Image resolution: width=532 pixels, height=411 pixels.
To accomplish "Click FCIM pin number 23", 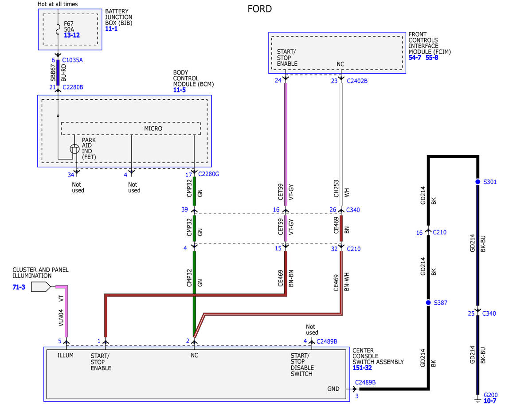I will point(334,81).
